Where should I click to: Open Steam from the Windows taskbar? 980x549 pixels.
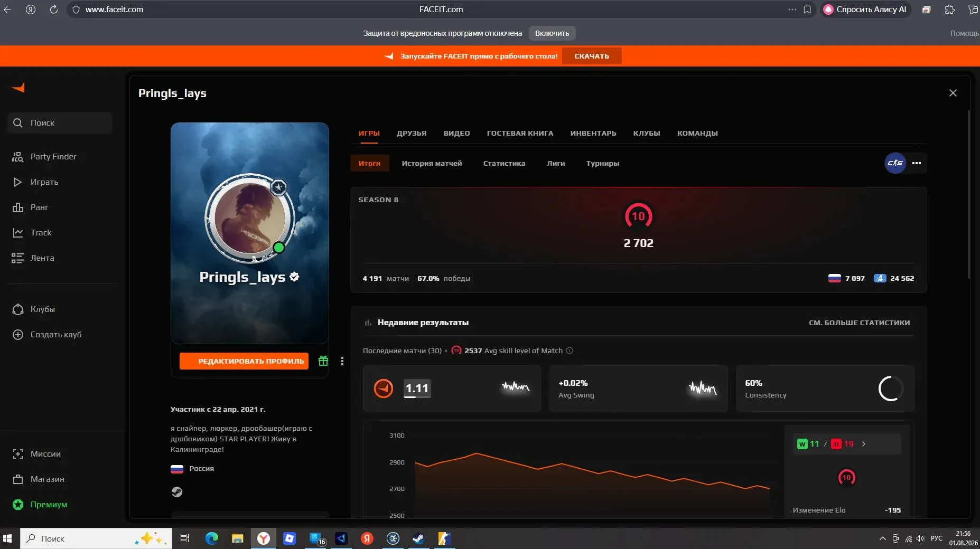coord(418,538)
